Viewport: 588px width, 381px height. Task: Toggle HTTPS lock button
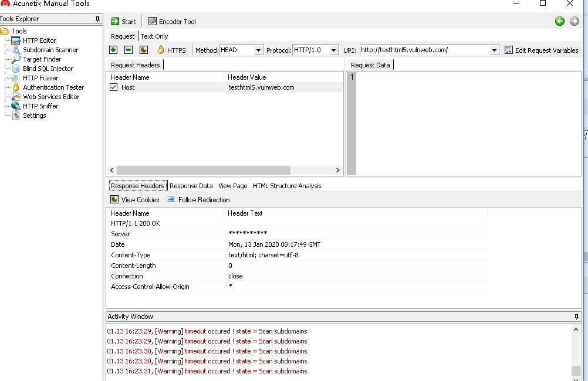click(171, 50)
